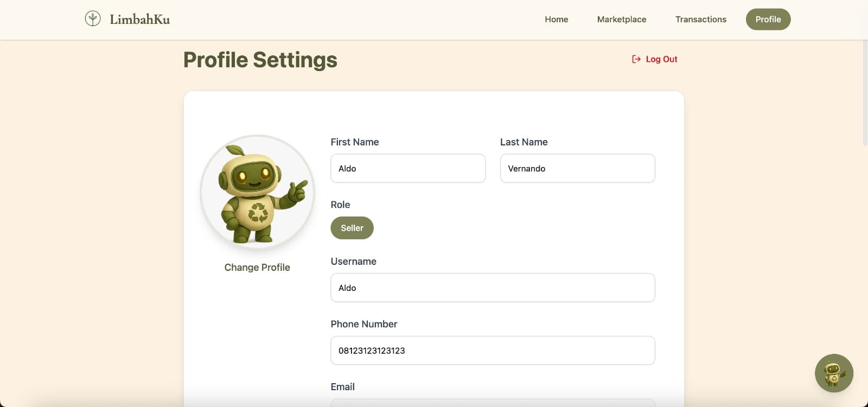Image resolution: width=868 pixels, height=407 pixels.
Task: Click the Profile Settings heading
Action: click(260, 60)
